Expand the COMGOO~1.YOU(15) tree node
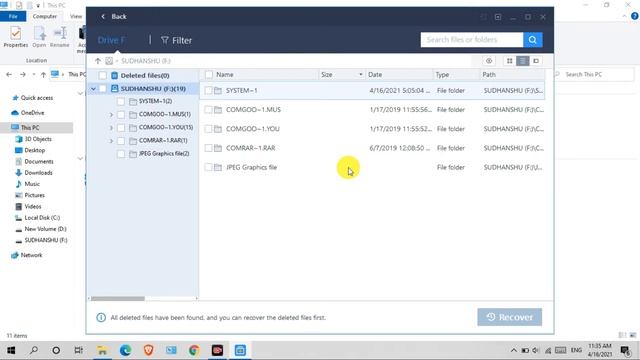This screenshot has width=640, height=360. 111,128
